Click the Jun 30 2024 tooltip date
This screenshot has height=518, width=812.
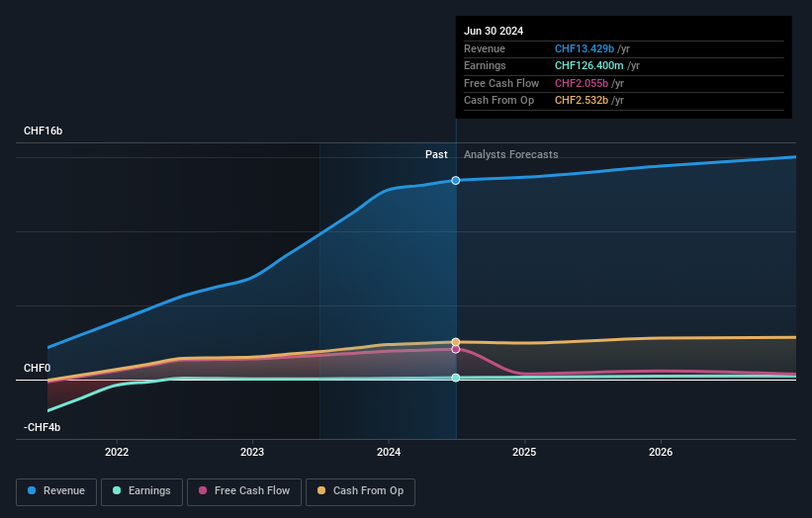pos(494,31)
